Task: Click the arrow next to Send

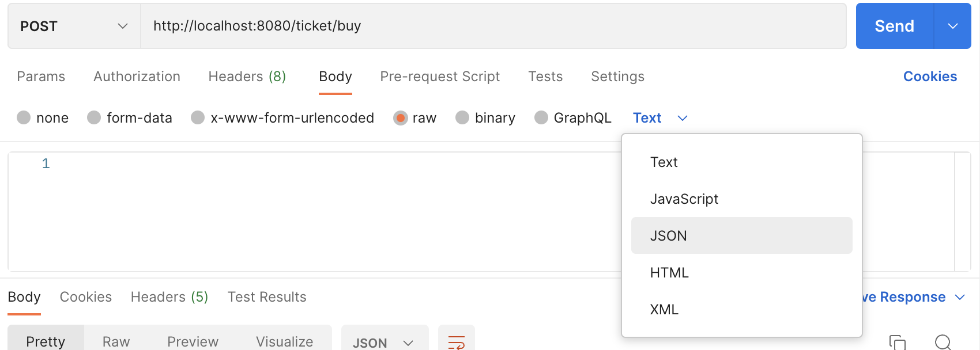Action: click(x=952, y=26)
